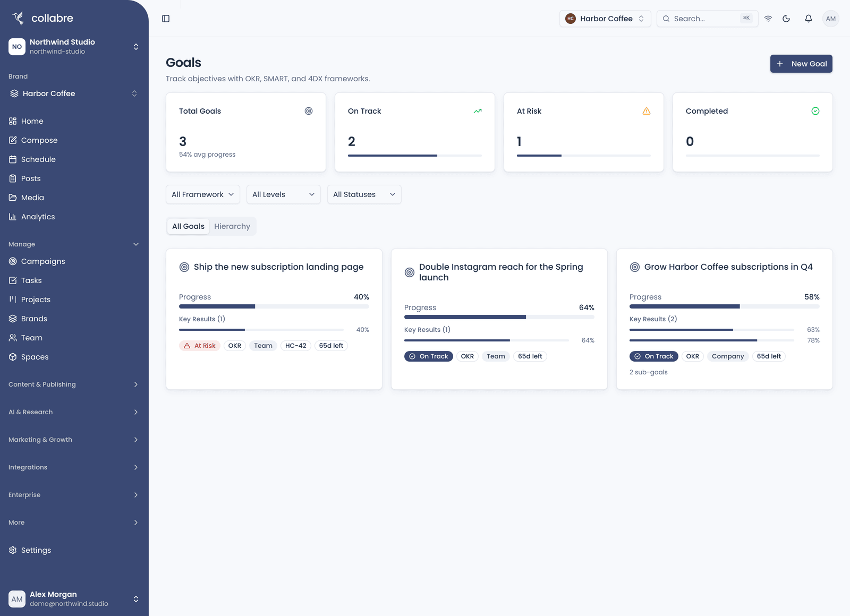Click the At Risk status badge
The image size is (850, 616).
(200, 346)
